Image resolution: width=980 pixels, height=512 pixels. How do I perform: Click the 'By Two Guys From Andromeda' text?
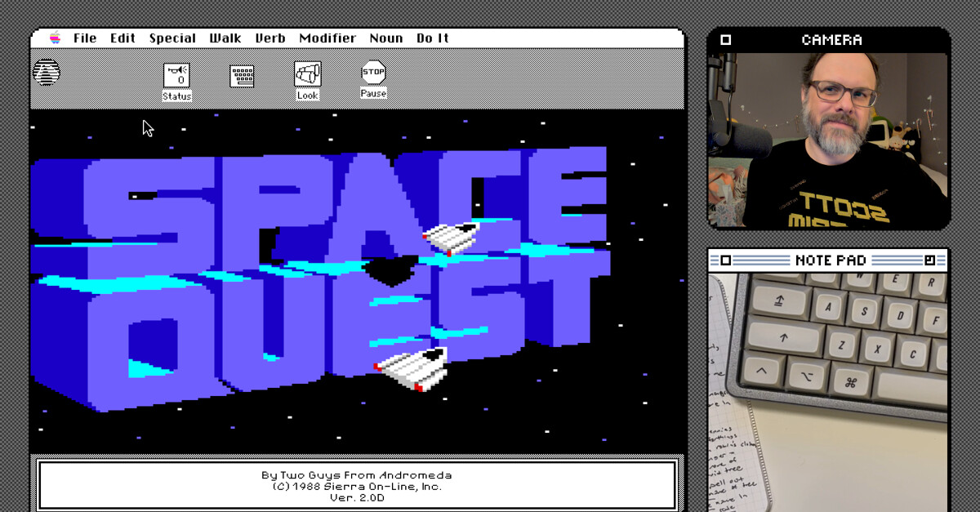click(x=357, y=475)
